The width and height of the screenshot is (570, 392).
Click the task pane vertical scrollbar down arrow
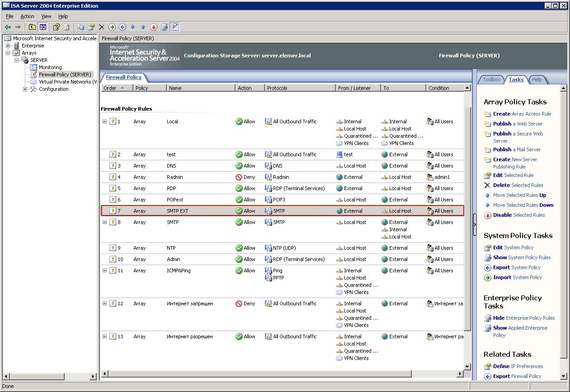click(x=564, y=376)
